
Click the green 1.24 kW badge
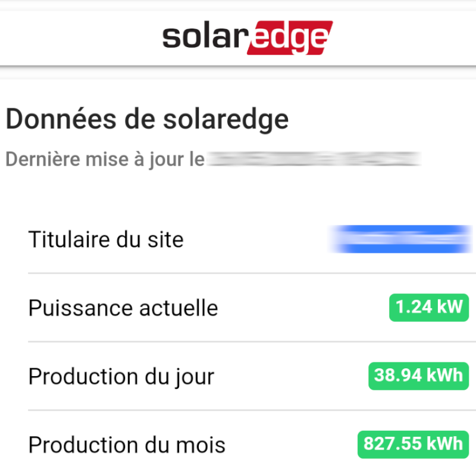[x=429, y=308]
